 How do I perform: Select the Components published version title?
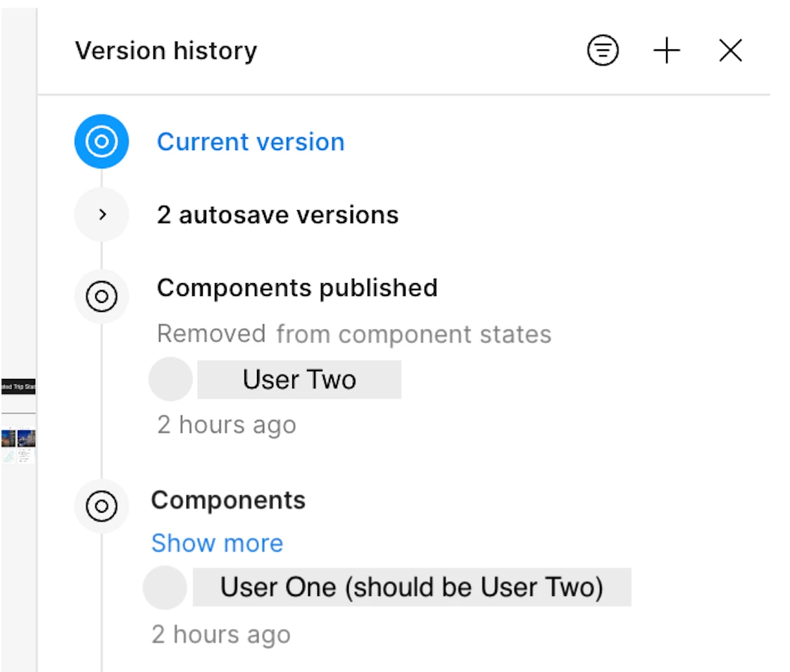click(x=297, y=288)
